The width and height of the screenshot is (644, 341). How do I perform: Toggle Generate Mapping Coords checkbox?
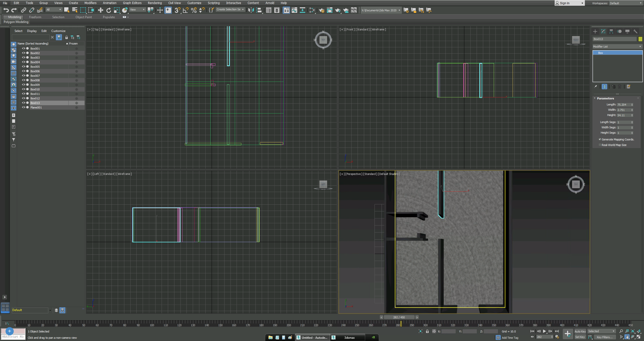(600, 139)
